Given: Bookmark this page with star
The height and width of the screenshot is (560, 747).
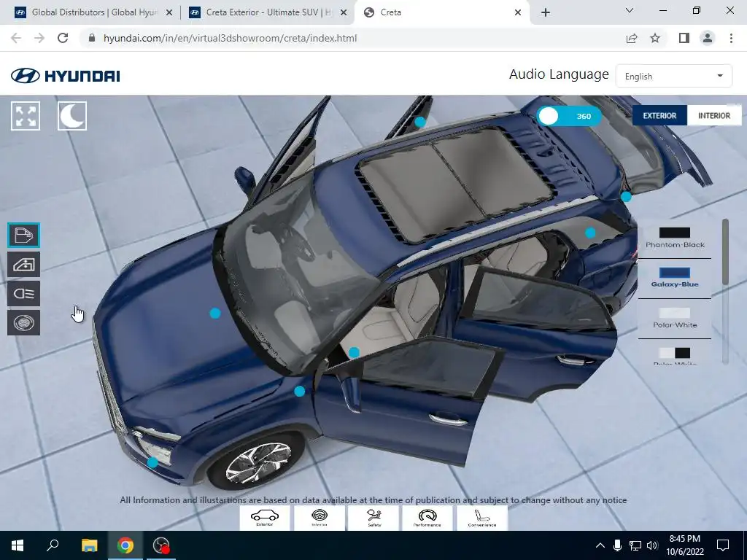Looking at the screenshot, I should pos(655,38).
